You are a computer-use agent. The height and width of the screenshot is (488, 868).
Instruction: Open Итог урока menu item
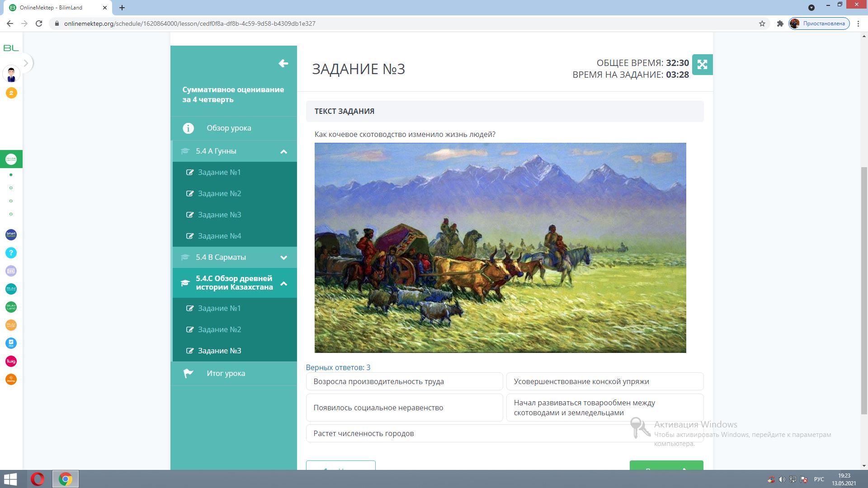click(x=226, y=373)
